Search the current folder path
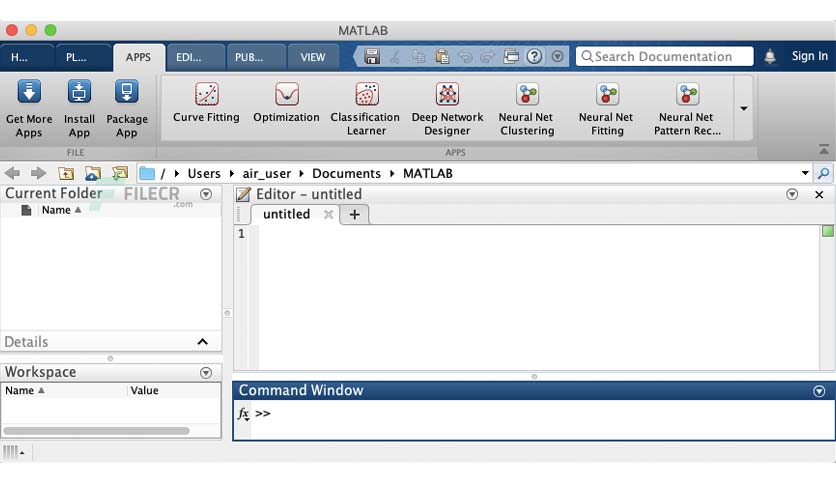This screenshot has width=836, height=484. (824, 173)
